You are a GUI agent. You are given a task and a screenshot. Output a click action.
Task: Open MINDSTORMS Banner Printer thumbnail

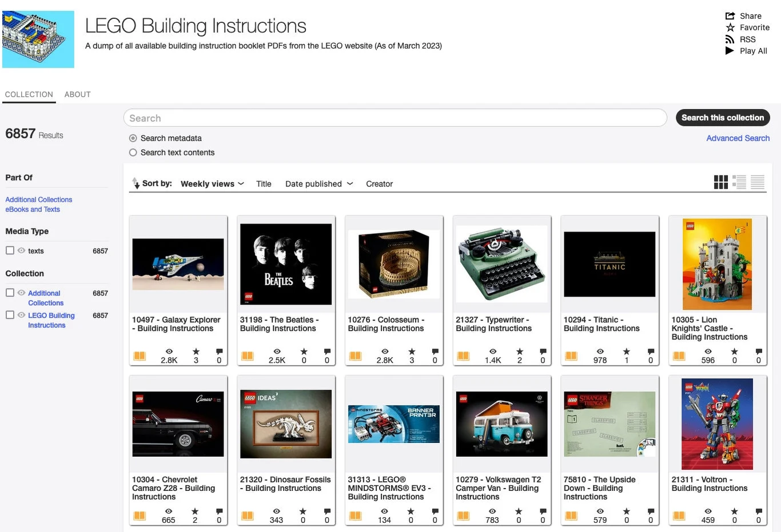(x=394, y=424)
